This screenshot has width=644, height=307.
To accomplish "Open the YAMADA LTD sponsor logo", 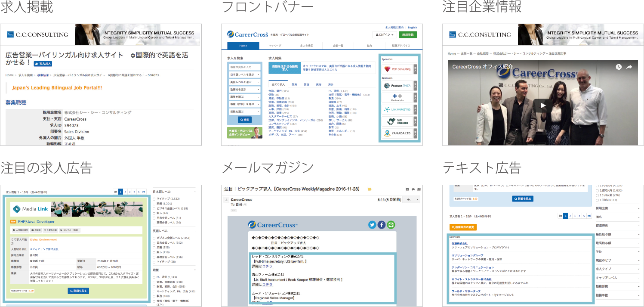I will [x=397, y=133].
